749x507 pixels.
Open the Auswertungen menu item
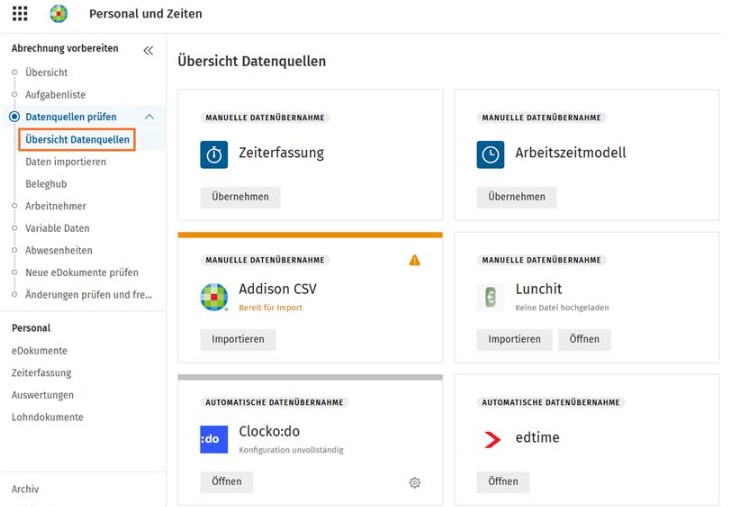click(x=43, y=395)
